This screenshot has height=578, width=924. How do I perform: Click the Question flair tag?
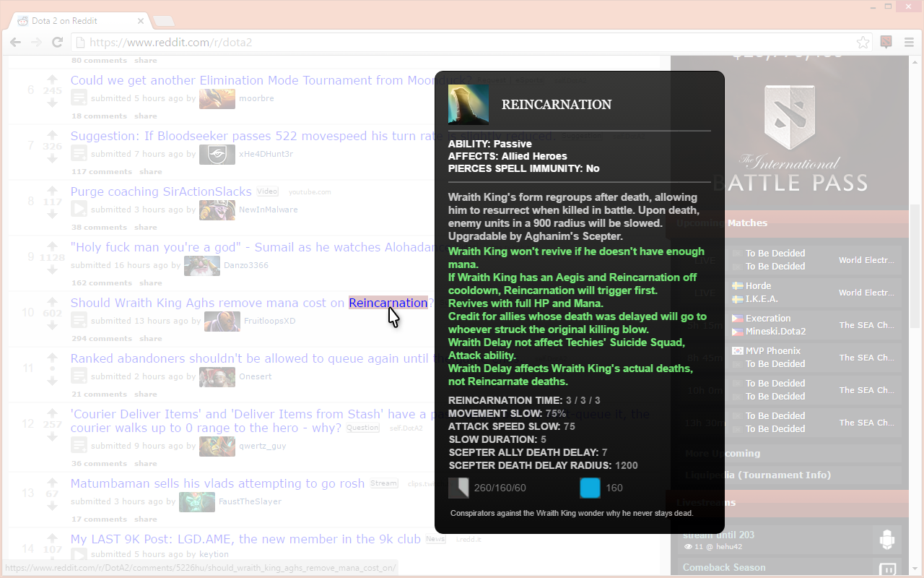(x=362, y=428)
